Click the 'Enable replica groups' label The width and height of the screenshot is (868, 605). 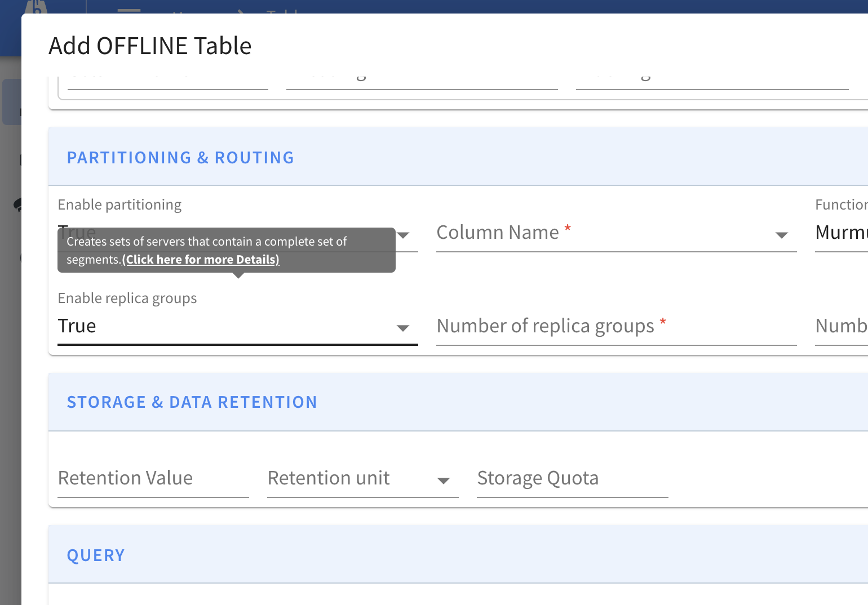click(127, 298)
